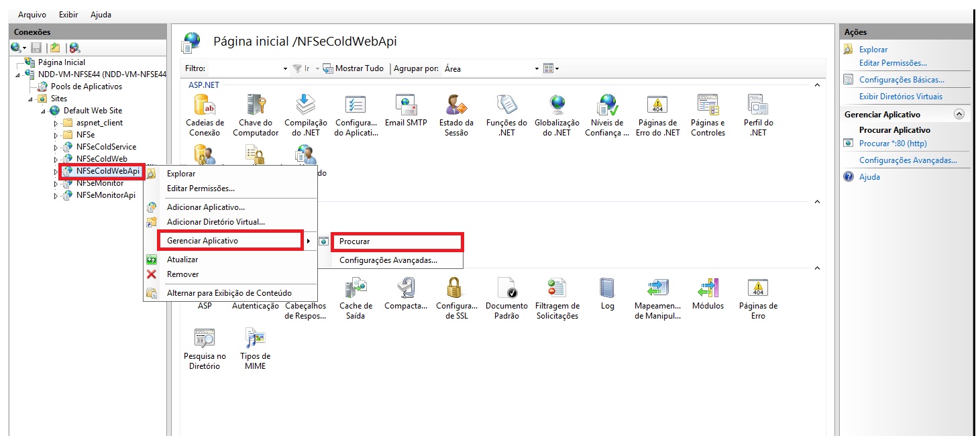The height and width of the screenshot is (440, 980).
Task: Open Configurações do Aplicativo icon
Action: point(356,115)
